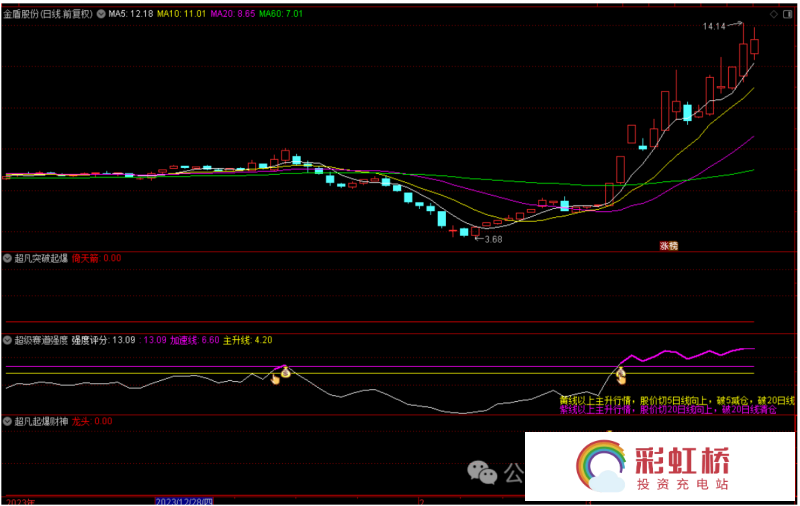This screenshot has width=800, height=506.
Task: Click the second money bag signal icon
Action: (620, 376)
